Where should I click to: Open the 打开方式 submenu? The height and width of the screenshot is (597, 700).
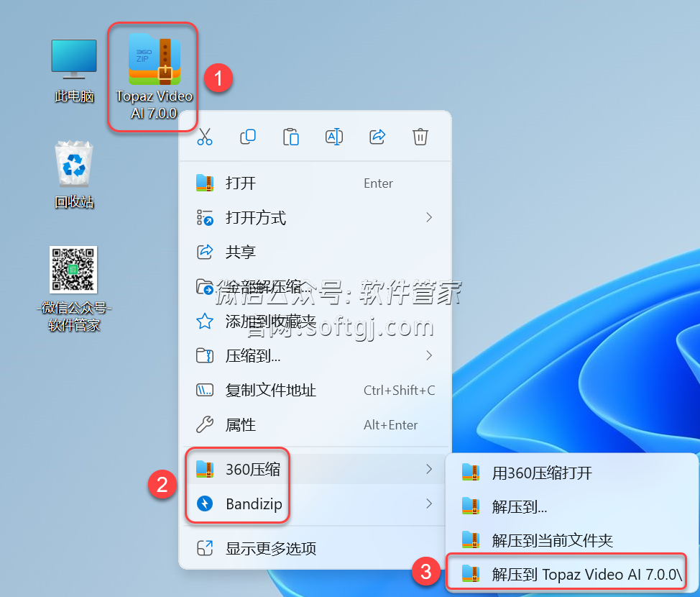pos(316,218)
